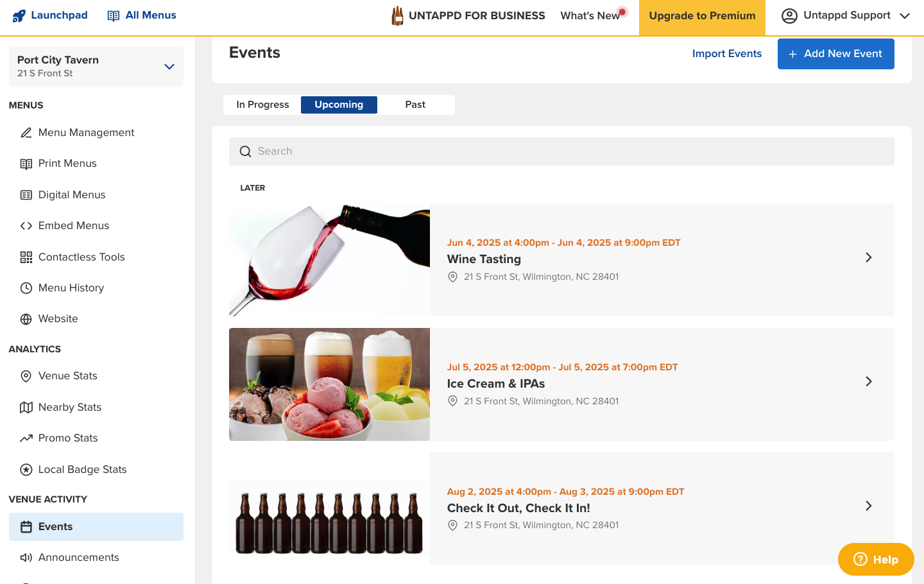Click the Menu History clock icon

(26, 288)
